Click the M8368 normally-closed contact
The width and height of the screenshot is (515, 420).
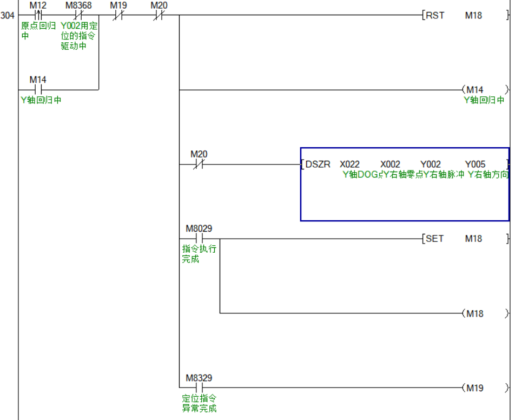click(x=78, y=16)
